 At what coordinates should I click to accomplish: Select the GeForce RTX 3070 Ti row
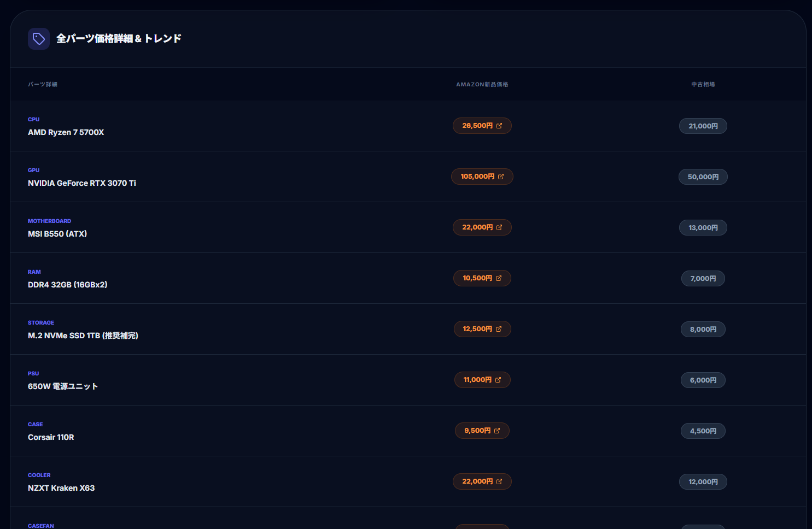[219, 176]
